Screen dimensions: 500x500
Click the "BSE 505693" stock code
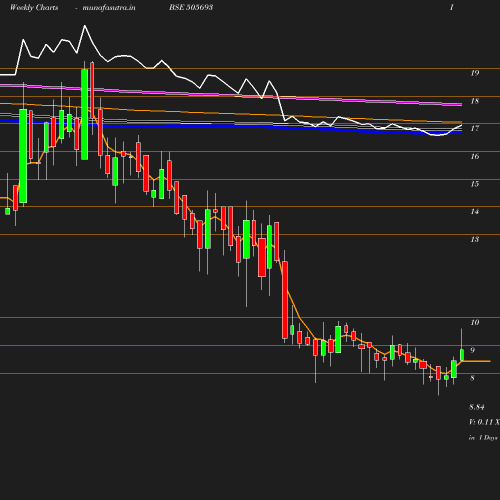(191, 7)
